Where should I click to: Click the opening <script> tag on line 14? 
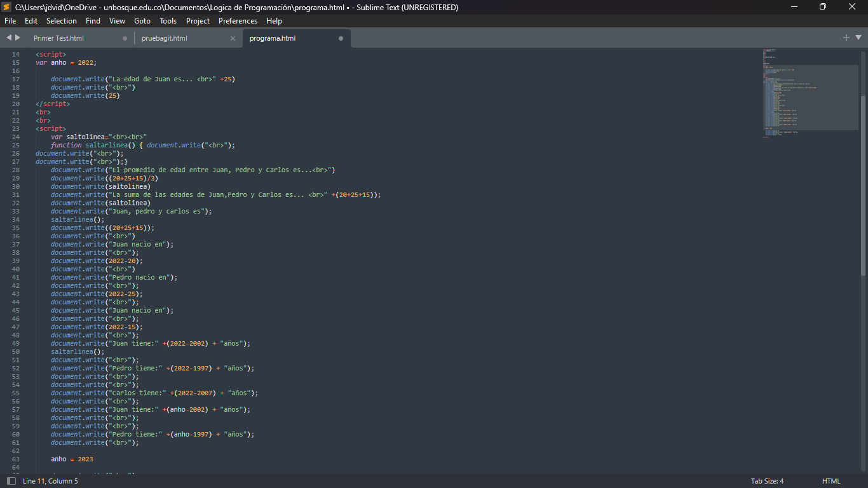[51, 55]
